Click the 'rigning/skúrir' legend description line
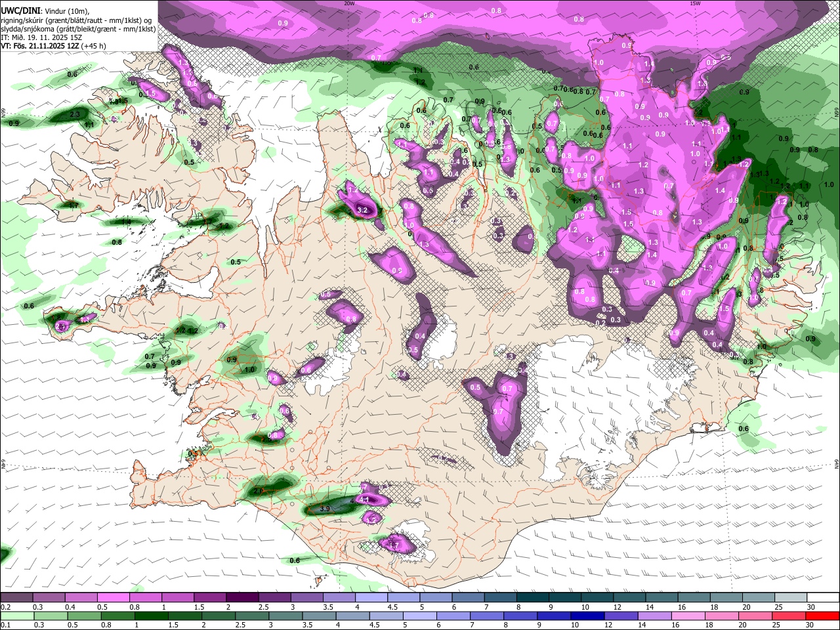Image resolution: width=840 pixels, height=630 pixels. pyautogui.click(x=77, y=20)
